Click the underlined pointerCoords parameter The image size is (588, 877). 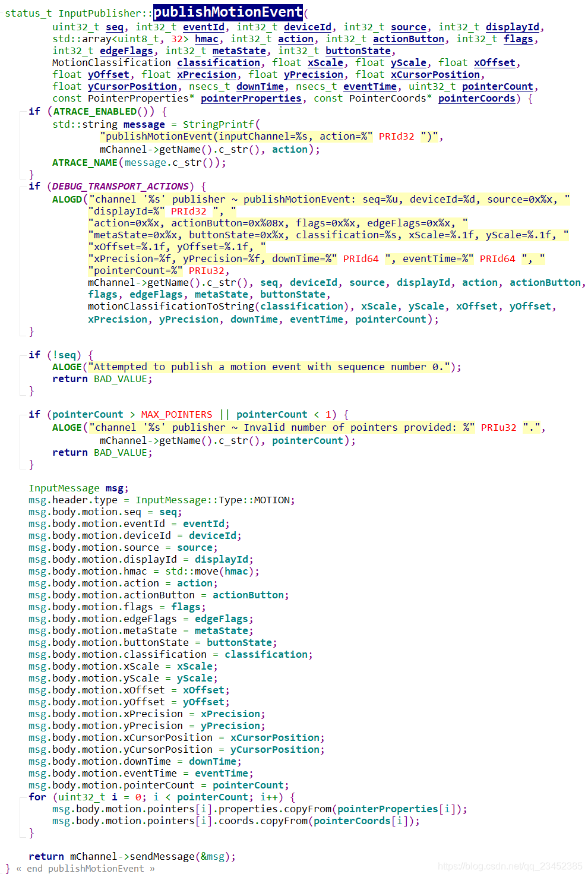pos(476,98)
